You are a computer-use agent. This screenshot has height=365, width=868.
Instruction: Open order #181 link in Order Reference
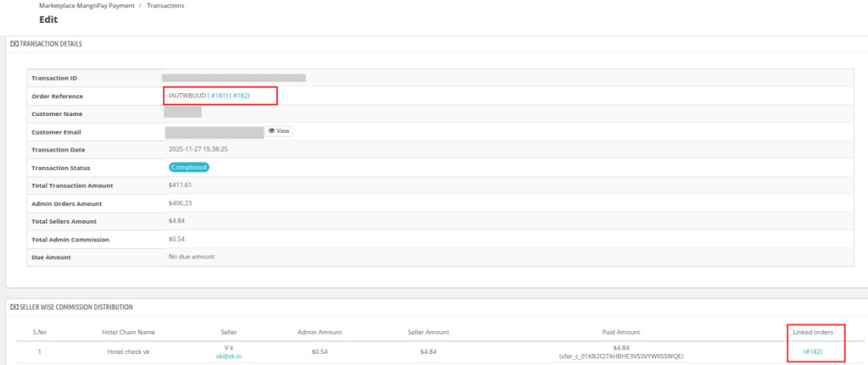[219, 96]
